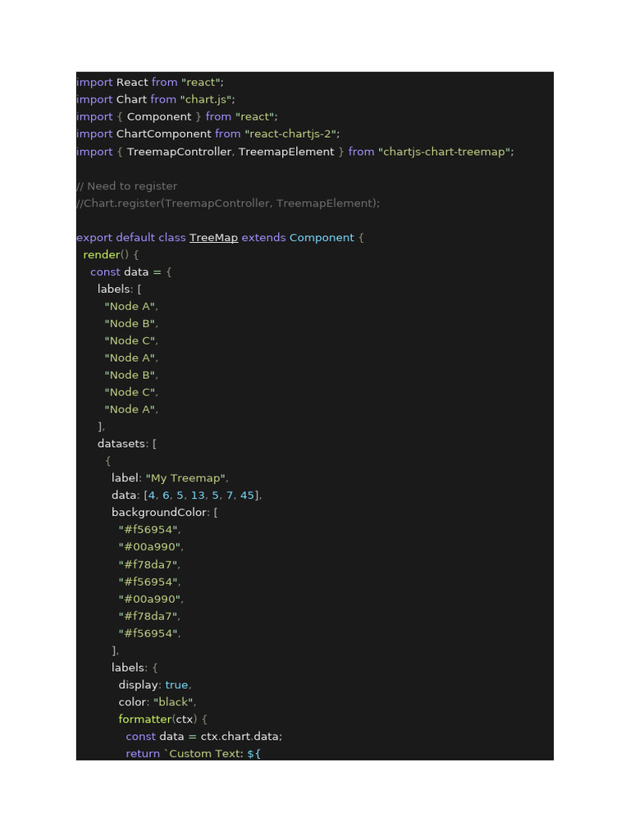The height and width of the screenshot is (840, 630).
Task: Place cursor on the Need to register comment
Action: [127, 186]
